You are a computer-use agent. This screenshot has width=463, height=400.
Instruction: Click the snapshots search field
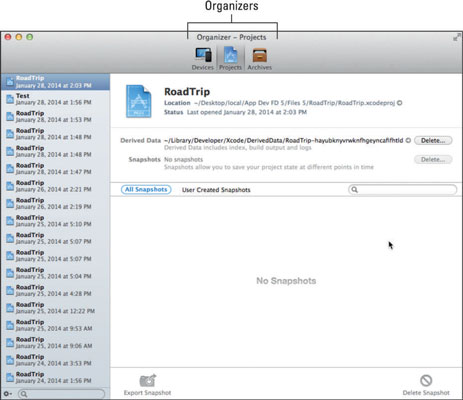point(402,190)
